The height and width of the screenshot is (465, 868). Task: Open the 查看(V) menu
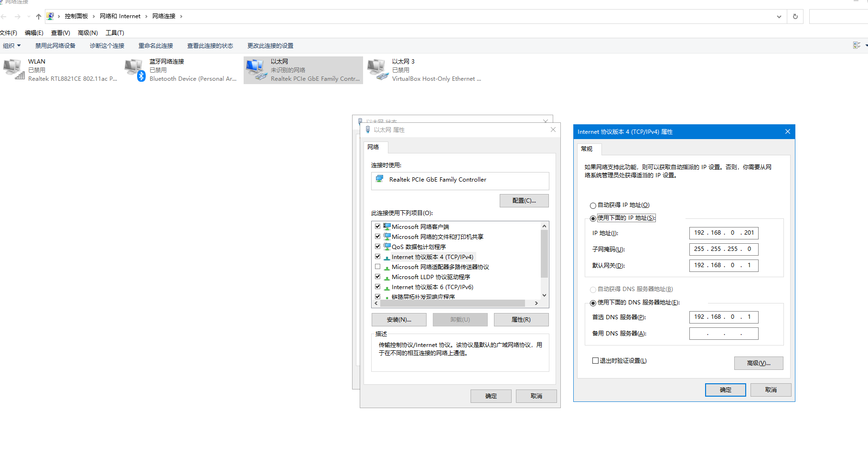[60, 33]
